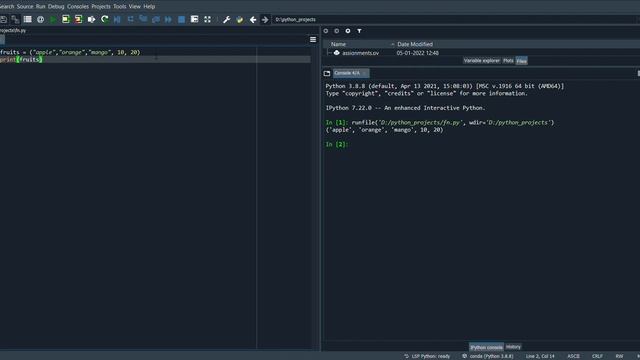Click the symbol finder @ icon
This screenshot has width=640, height=360.
[40, 19]
